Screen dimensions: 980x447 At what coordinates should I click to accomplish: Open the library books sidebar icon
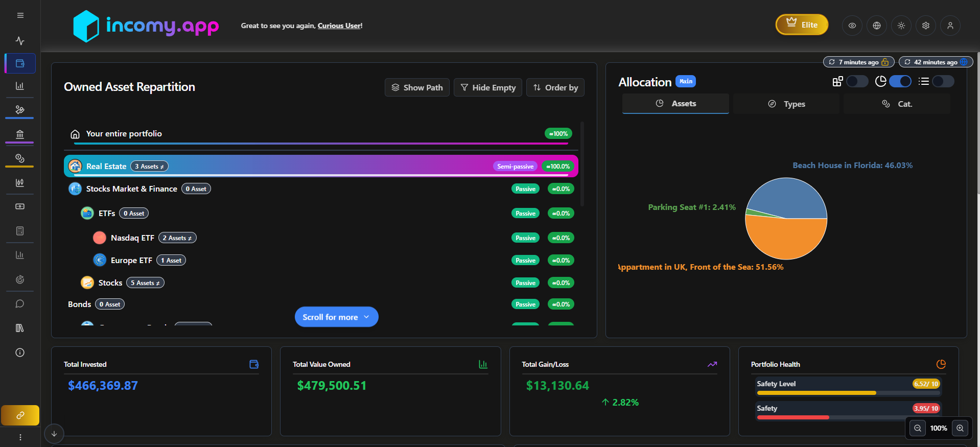pyautogui.click(x=20, y=328)
